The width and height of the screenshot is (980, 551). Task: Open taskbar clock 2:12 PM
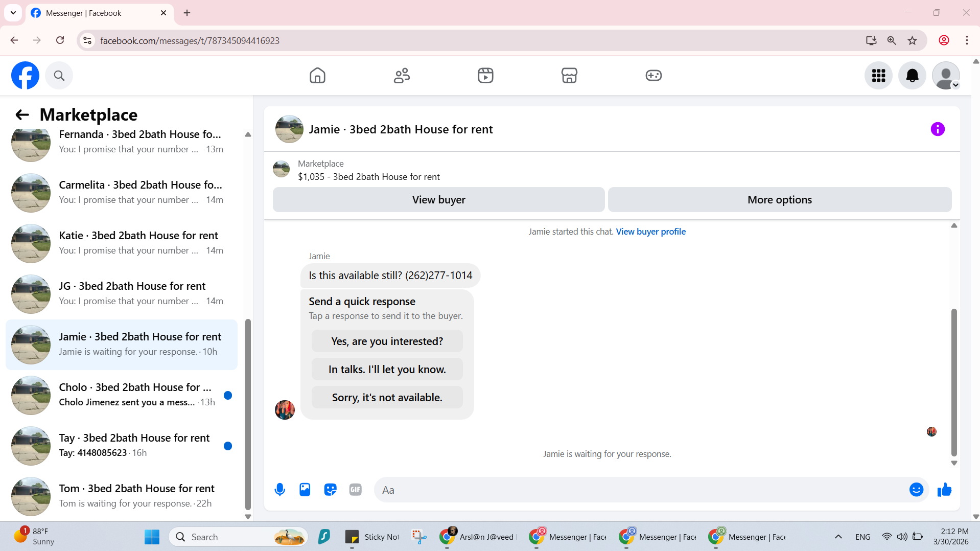pyautogui.click(x=951, y=537)
